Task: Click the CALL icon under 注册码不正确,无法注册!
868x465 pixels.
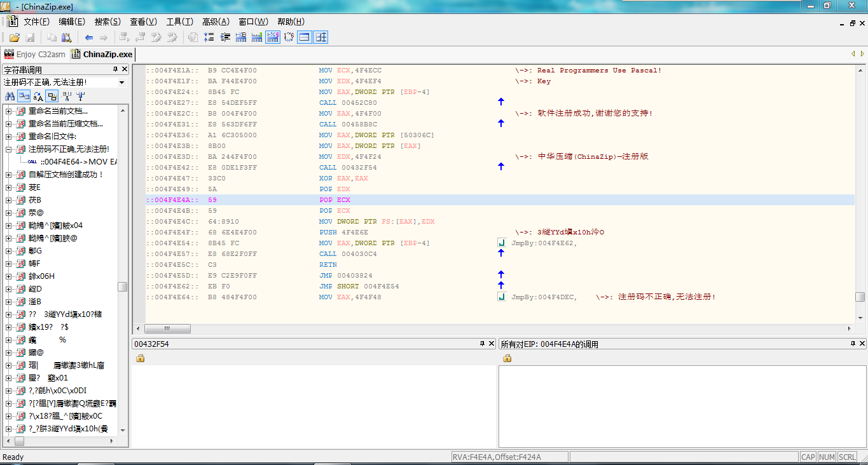Action: click(x=32, y=162)
